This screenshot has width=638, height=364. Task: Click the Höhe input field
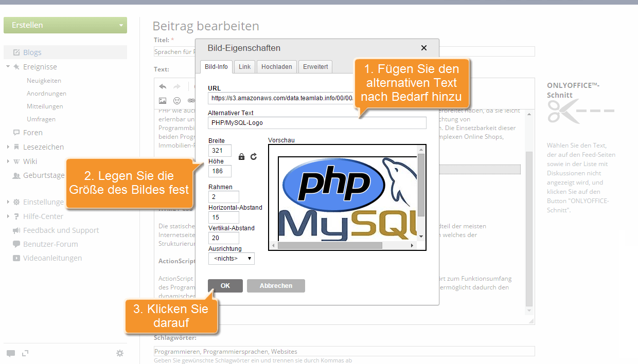(x=220, y=171)
